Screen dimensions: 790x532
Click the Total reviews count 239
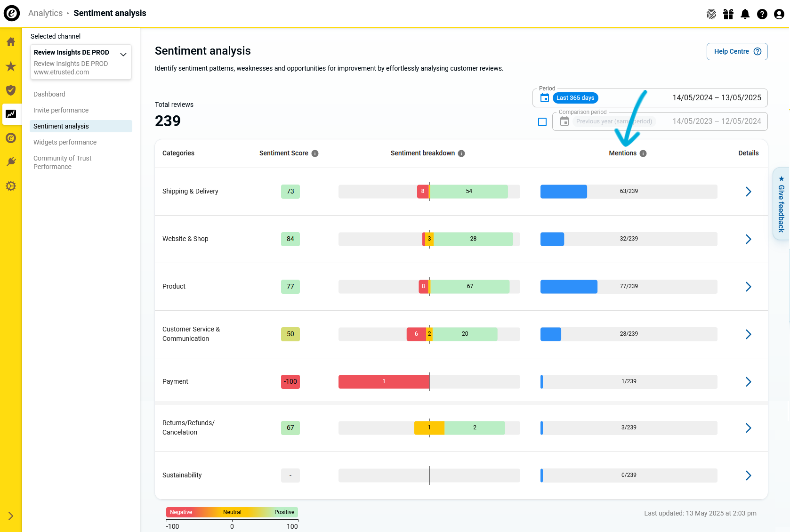coord(168,121)
